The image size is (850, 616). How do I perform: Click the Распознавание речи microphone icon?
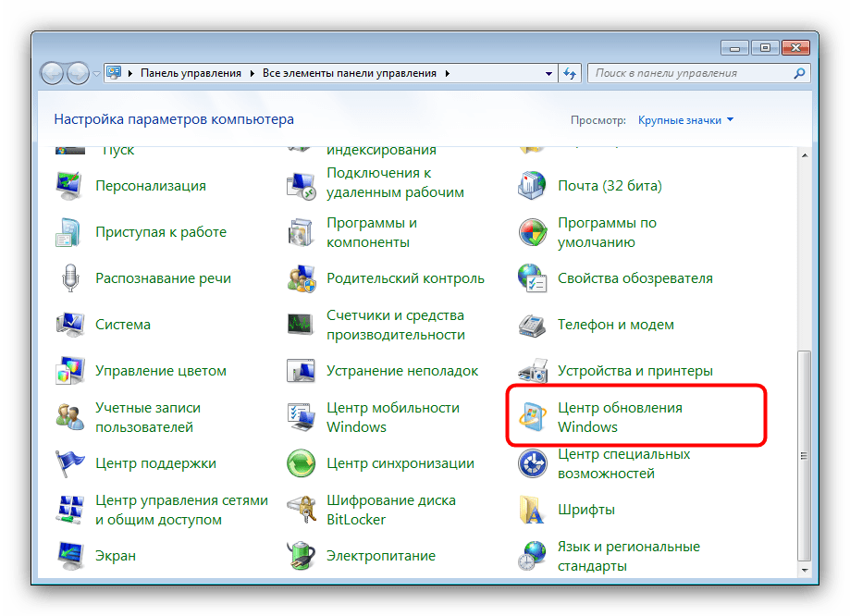coord(70,278)
